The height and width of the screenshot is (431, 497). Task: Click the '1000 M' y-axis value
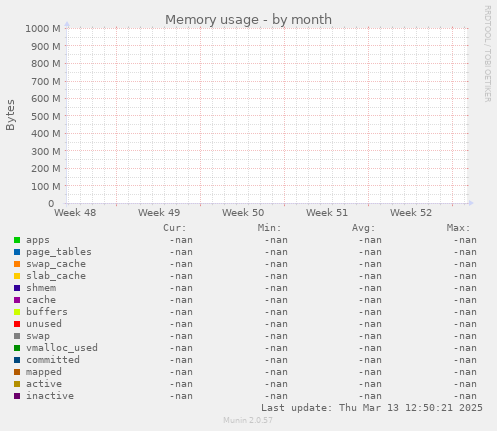point(43,29)
